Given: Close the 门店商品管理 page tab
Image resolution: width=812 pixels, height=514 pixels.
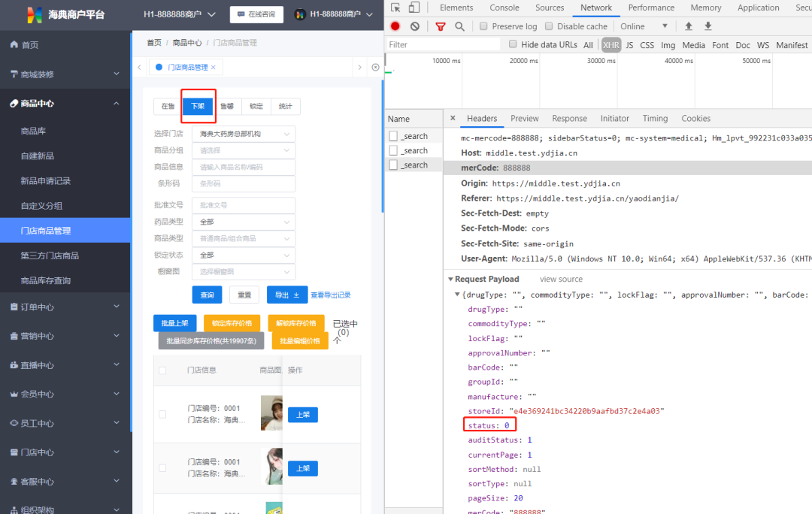Looking at the screenshot, I should point(214,68).
